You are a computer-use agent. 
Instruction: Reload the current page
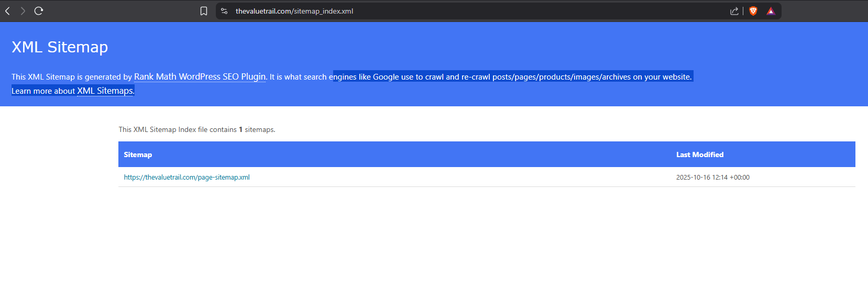coord(39,11)
